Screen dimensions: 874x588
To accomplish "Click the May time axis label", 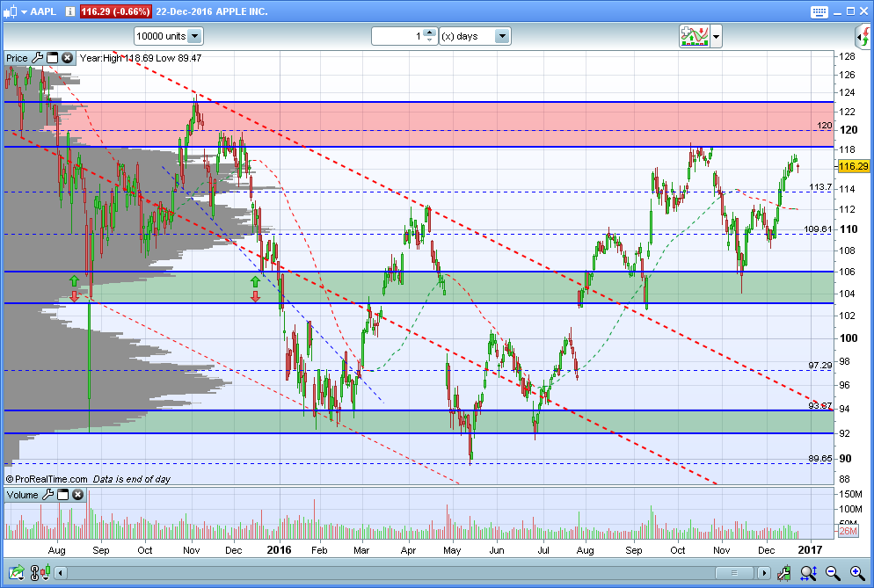I will pos(452,551).
